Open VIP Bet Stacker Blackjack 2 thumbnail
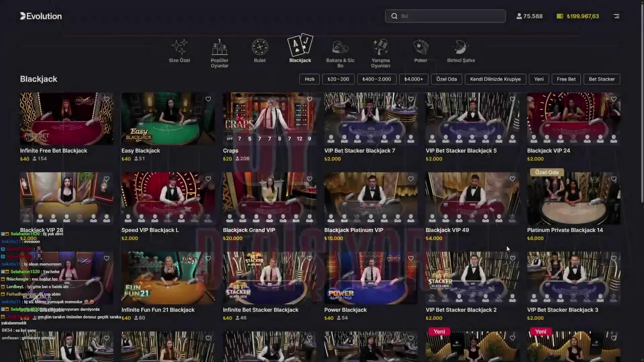Screen dimensions: 644x362 pos(472,278)
